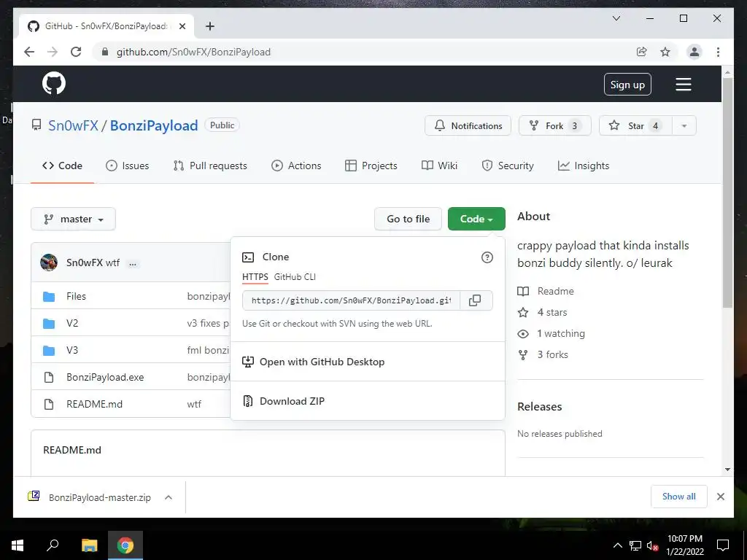Click the network tray icon

(x=635, y=545)
